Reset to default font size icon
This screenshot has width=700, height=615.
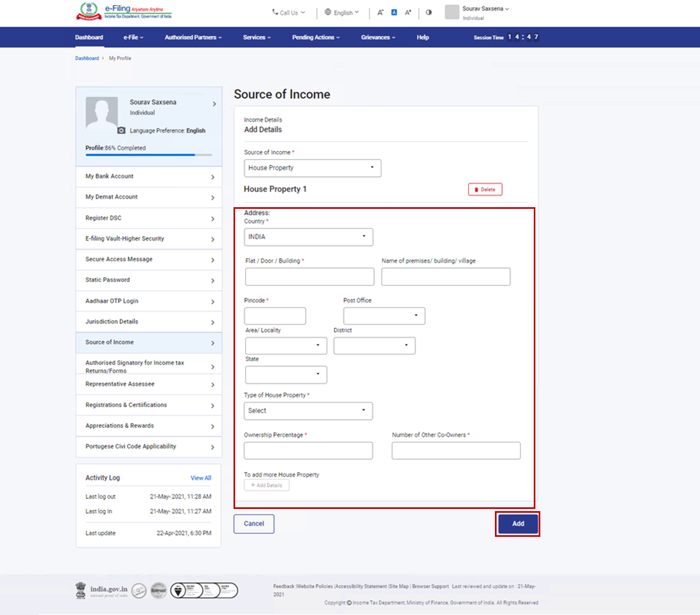(394, 12)
